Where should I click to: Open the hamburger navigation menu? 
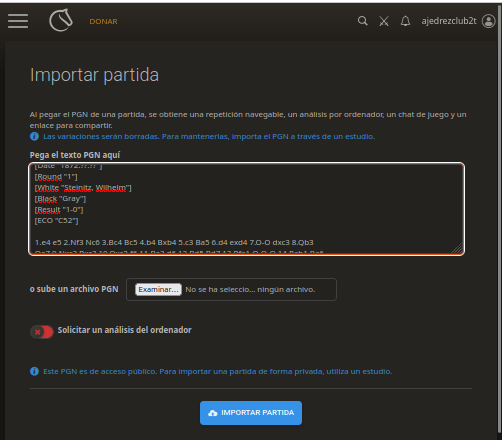click(x=18, y=21)
